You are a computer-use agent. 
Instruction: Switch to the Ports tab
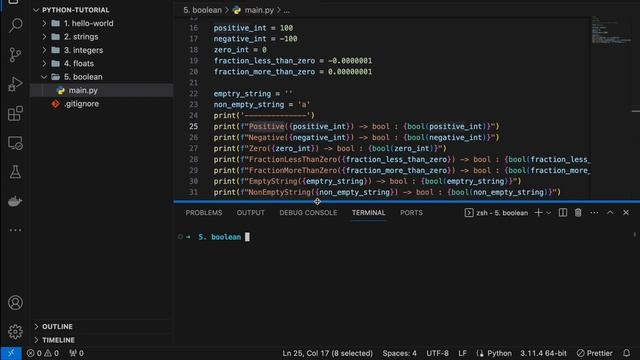[x=411, y=213]
